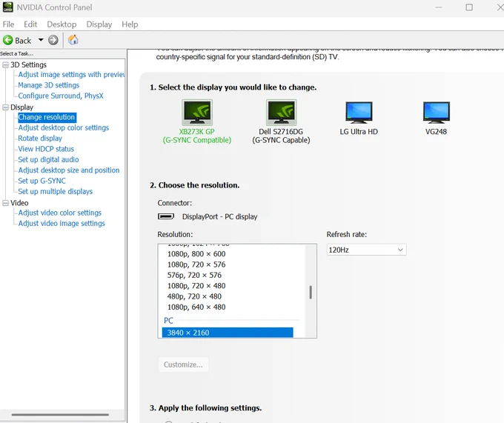Open Adjust image settings with preview
The image size is (504, 423).
tap(71, 75)
